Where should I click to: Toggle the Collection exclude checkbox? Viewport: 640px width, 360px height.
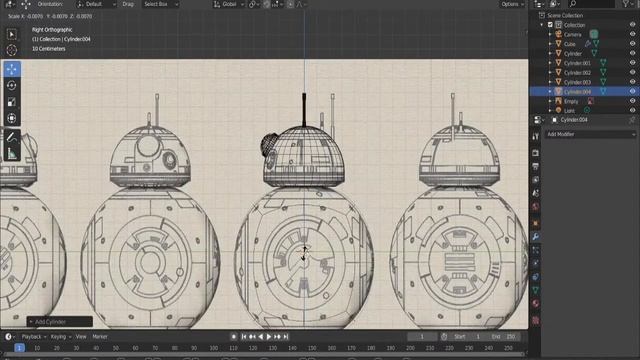550,25
